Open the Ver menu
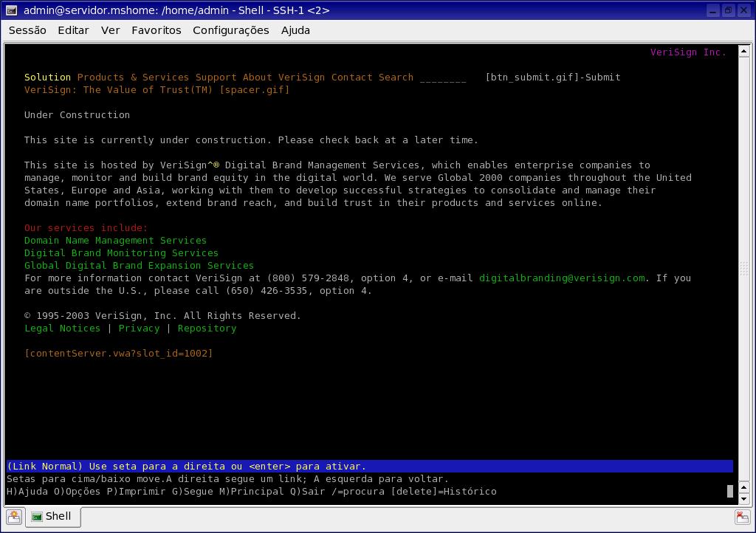Viewport: 756px width, 533px height. (x=111, y=30)
